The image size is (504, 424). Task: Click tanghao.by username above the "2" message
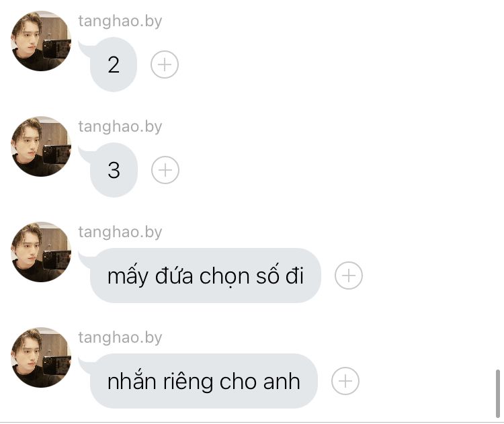tap(120, 22)
